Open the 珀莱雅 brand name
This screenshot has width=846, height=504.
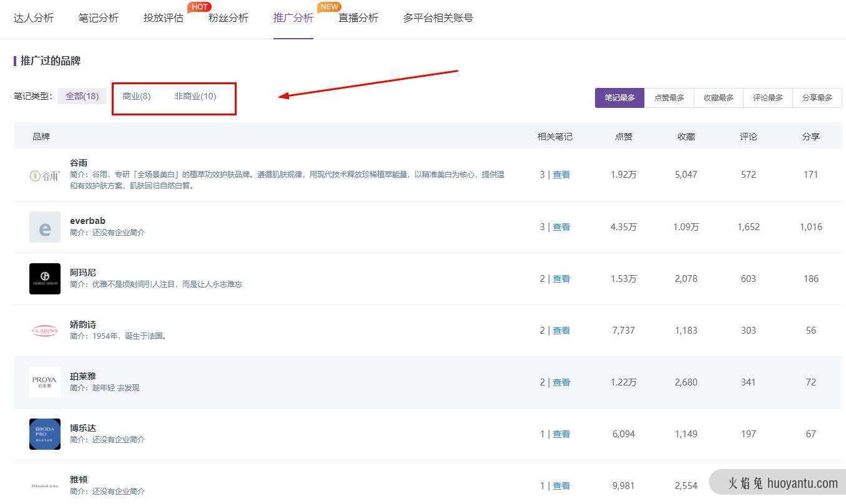[83, 376]
